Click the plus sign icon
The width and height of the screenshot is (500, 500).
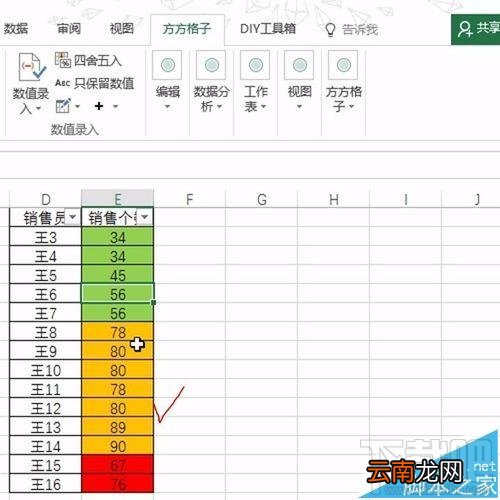click(x=99, y=106)
